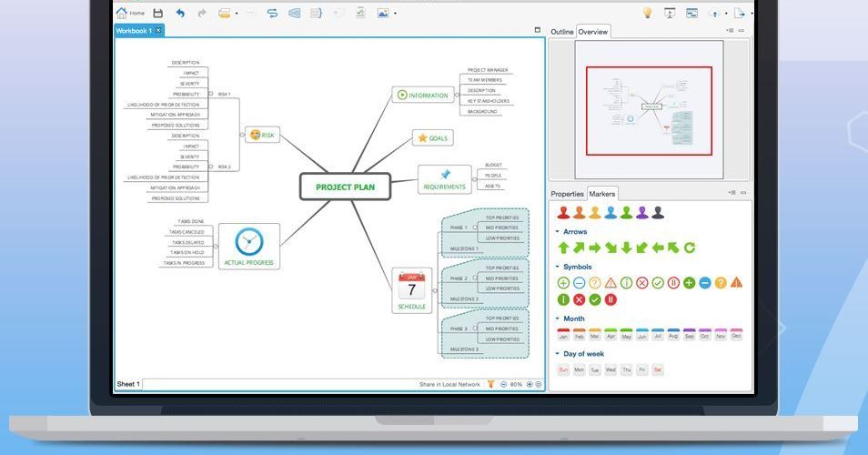Collapse the Arrows marker group
Screen dimensions: 868x455
pyautogui.click(x=558, y=232)
